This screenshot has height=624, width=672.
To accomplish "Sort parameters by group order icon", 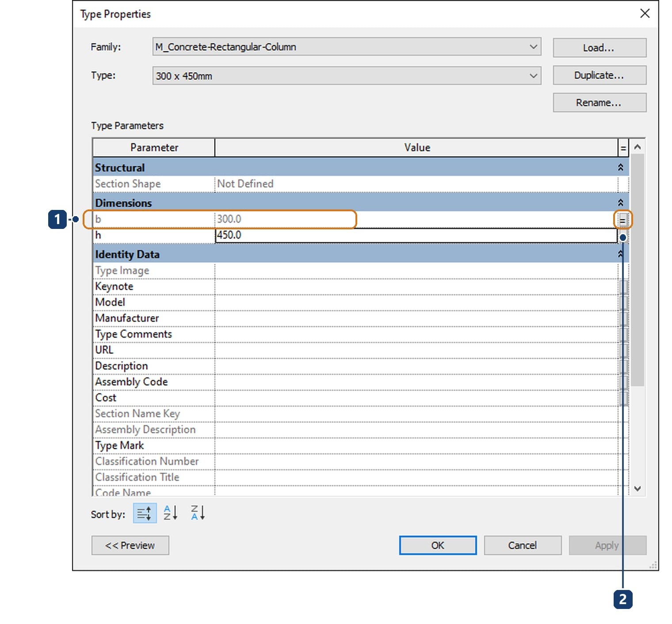I will click(145, 513).
